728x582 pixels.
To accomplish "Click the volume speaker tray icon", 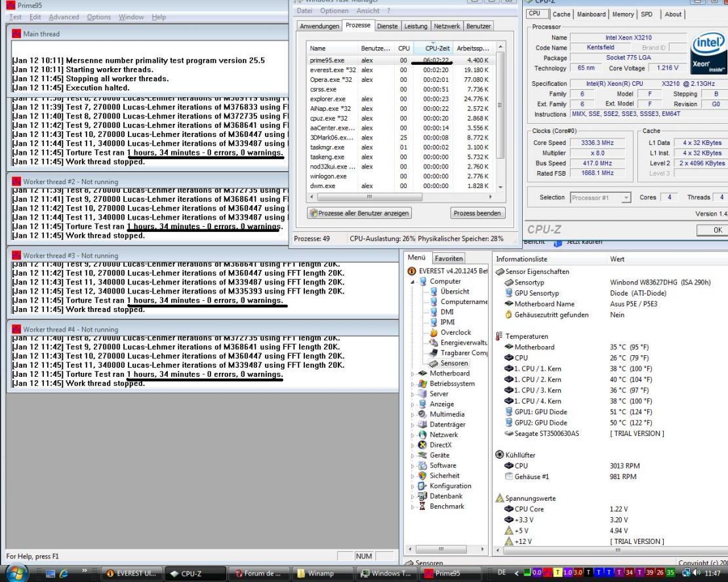I will coord(697,573).
